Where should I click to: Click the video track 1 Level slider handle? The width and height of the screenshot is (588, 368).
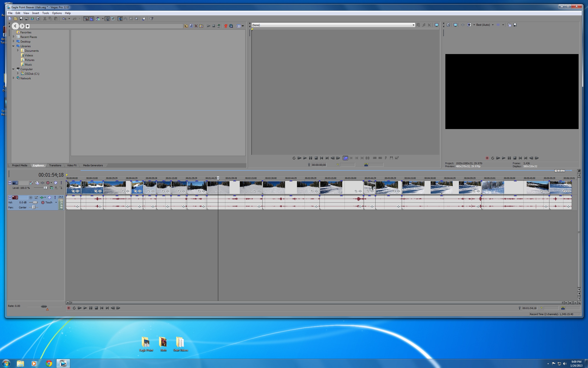(45, 188)
